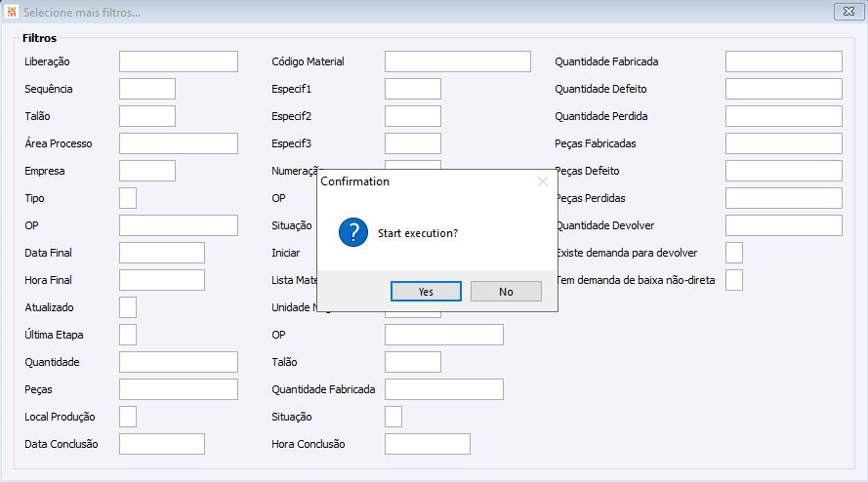Toggle the Tipo checkbox
This screenshot has width=868, height=482.
(x=128, y=198)
